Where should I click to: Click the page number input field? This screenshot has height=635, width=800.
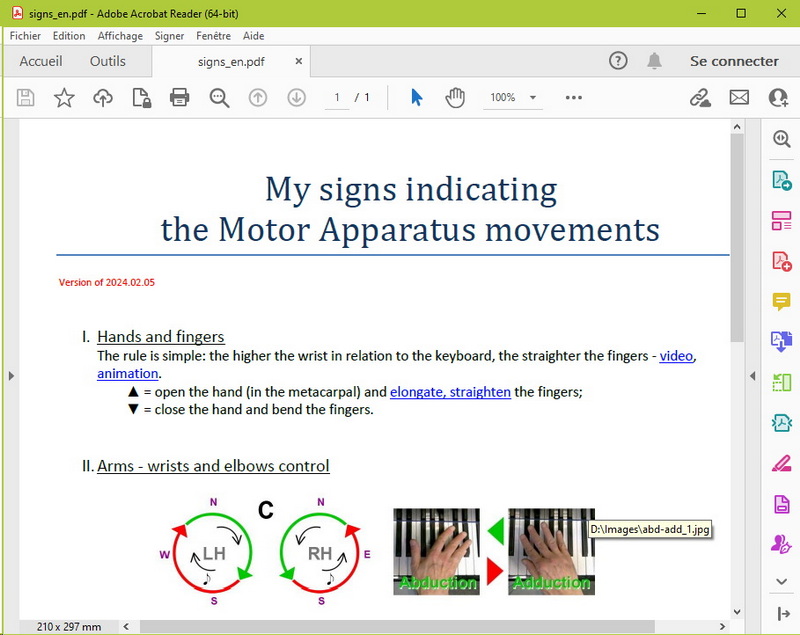(337, 97)
